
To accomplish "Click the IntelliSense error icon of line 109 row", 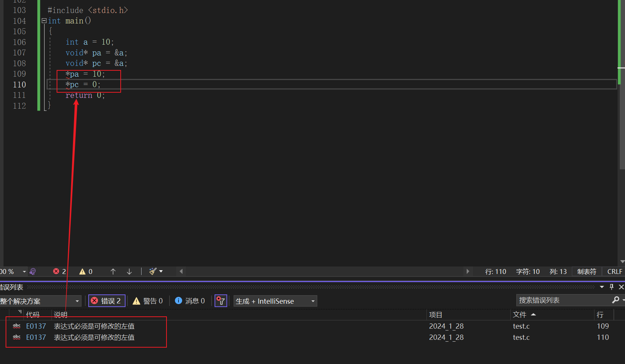I will pyautogui.click(x=17, y=326).
